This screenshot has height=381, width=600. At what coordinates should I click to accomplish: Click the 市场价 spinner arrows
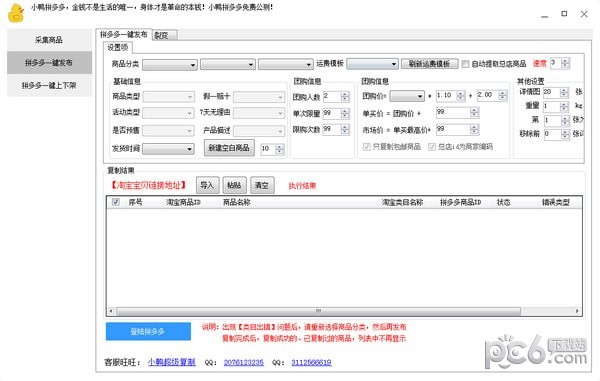(x=474, y=129)
